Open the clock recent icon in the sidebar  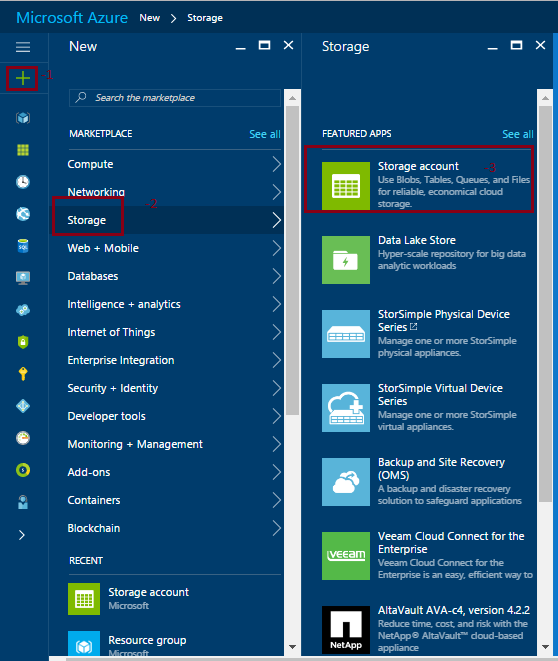[23, 182]
